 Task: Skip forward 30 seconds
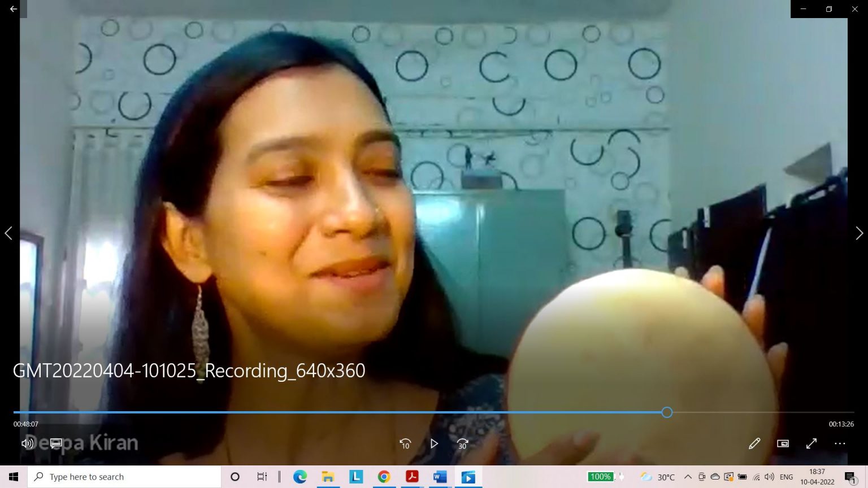click(x=463, y=444)
